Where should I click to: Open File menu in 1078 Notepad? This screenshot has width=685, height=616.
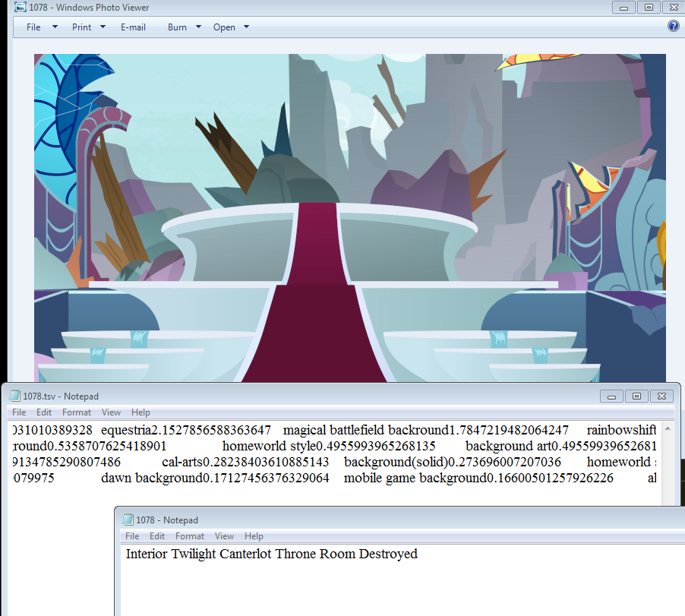tap(132, 535)
